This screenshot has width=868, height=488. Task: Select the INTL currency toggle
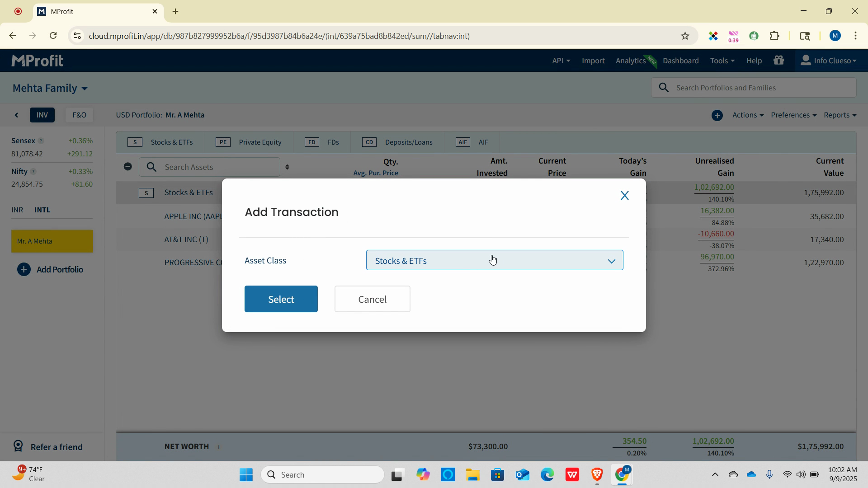pyautogui.click(x=42, y=210)
